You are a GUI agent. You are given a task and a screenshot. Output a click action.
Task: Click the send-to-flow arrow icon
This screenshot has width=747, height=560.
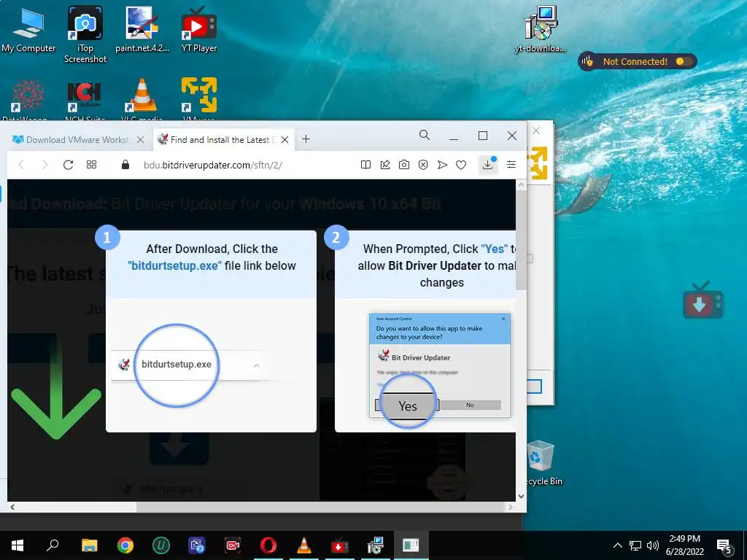point(442,165)
